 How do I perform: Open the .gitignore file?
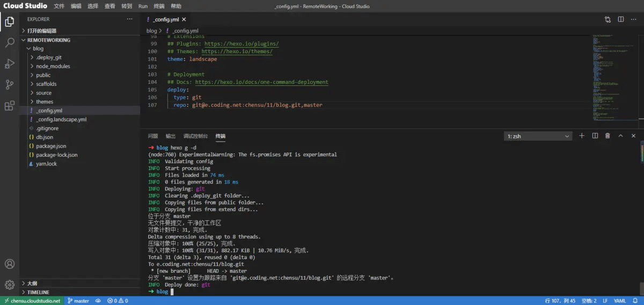(80, 128)
